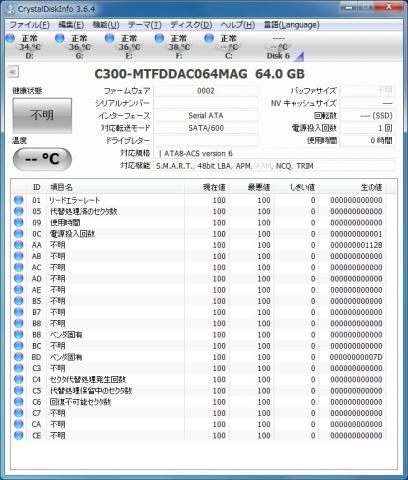
Task: Click the 現在値 column header
Action: 207,187
